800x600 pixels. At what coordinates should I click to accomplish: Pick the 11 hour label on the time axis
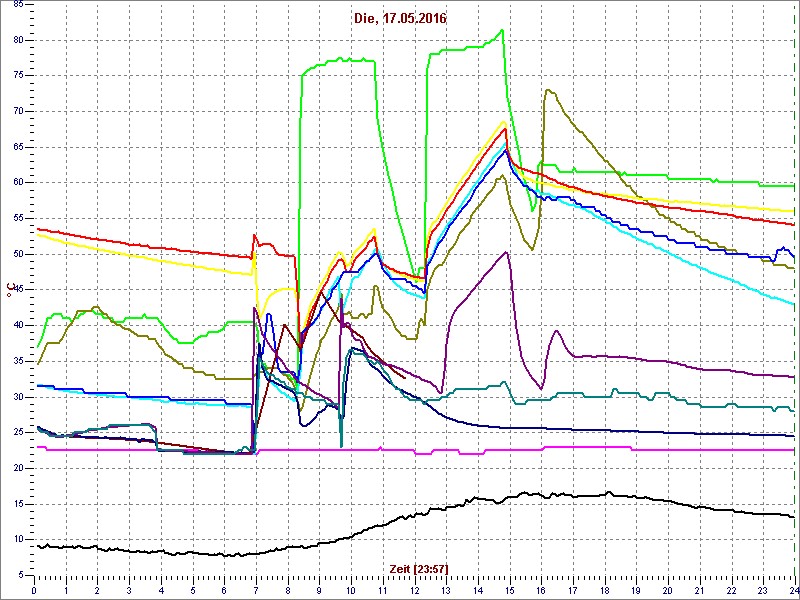pos(383,590)
